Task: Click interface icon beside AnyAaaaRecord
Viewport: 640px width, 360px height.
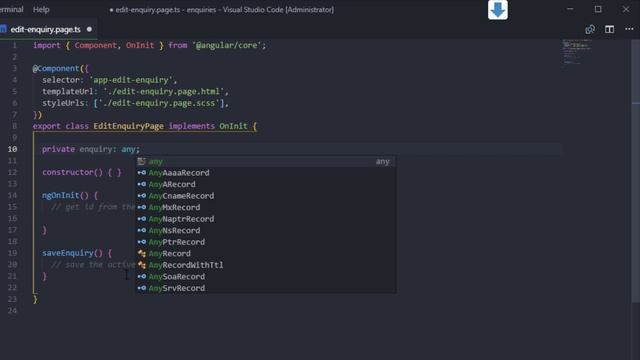Action: [x=142, y=173]
